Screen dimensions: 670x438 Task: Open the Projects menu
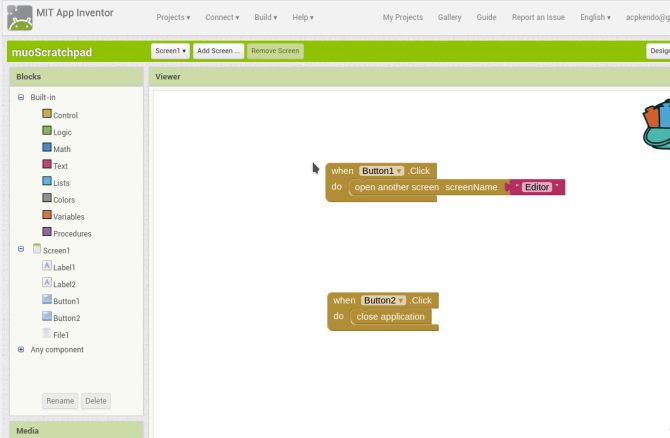173,18
